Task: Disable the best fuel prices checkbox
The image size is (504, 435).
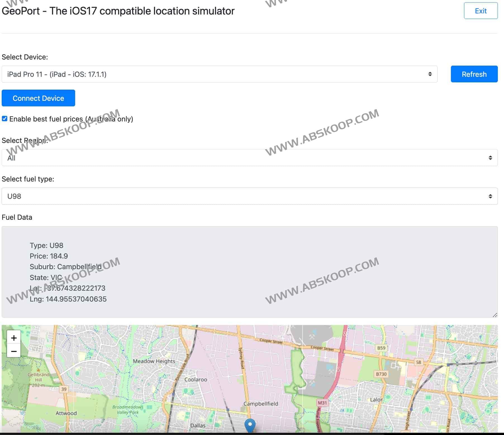Action: pos(4,118)
